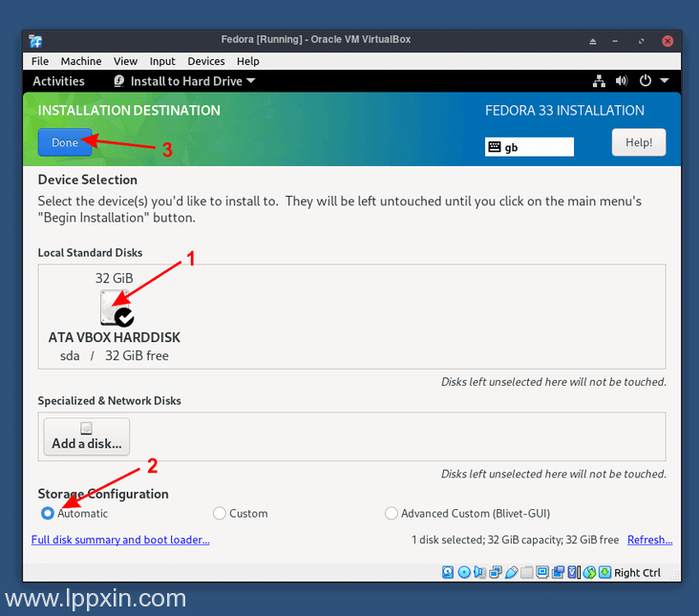The width and height of the screenshot is (699, 616).
Task: Open Full disk summary and boot loader link
Action: coord(120,540)
